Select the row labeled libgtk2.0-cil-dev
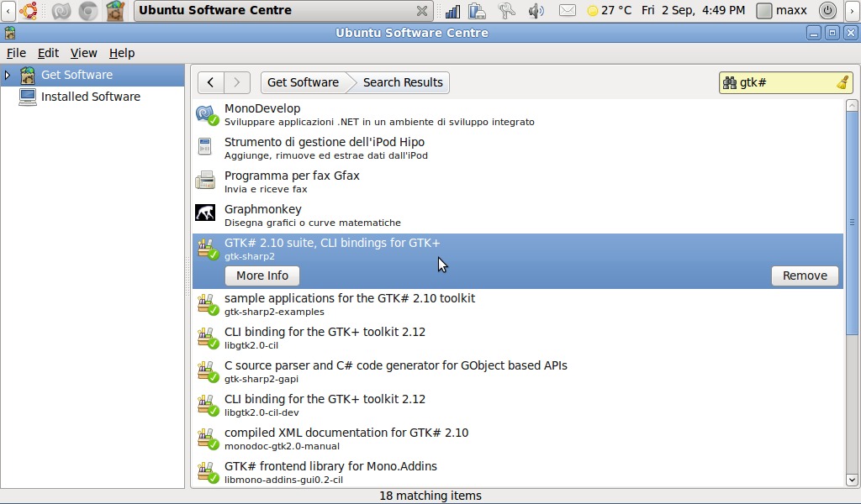The width and height of the screenshot is (861, 504). click(x=517, y=405)
